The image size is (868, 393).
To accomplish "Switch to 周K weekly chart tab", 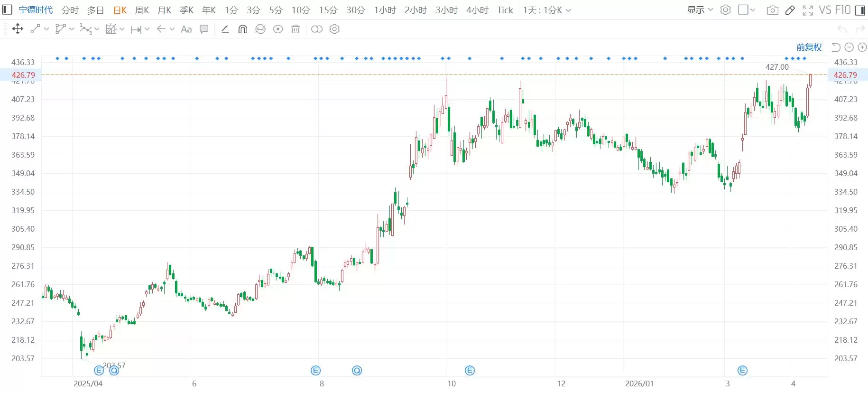I will [x=142, y=10].
